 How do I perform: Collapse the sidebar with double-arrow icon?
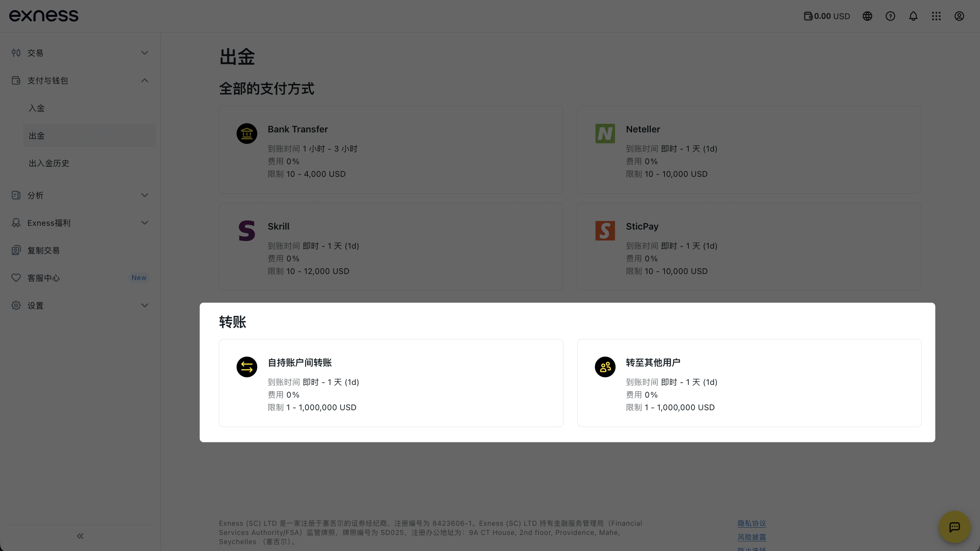(x=80, y=536)
